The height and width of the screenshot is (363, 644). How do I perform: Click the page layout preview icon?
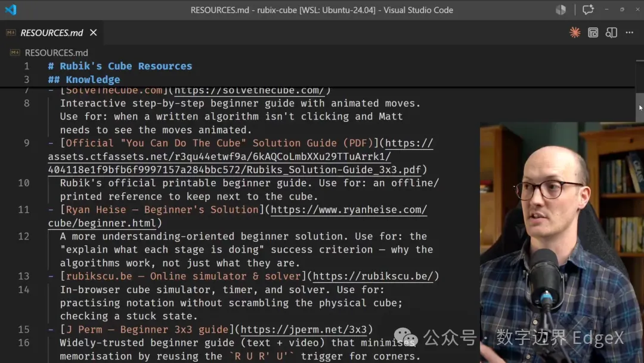(x=593, y=32)
